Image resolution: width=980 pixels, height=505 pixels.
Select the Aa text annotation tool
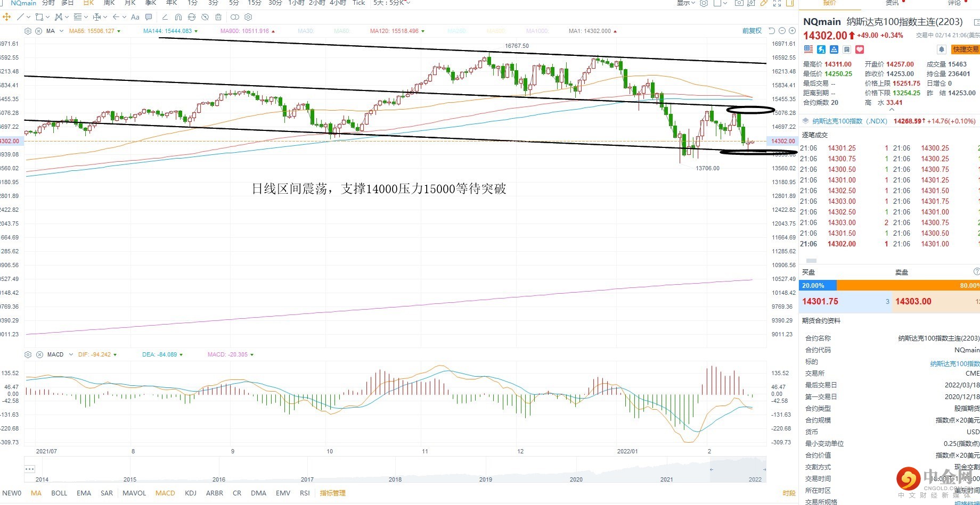(x=135, y=17)
